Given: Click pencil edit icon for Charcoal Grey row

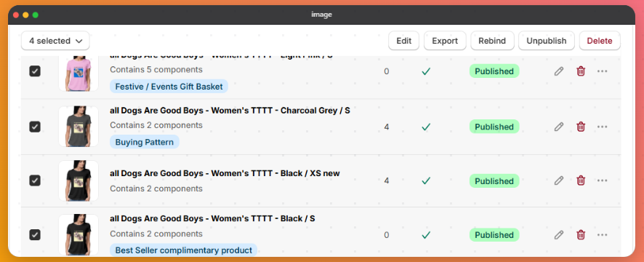Looking at the screenshot, I should coord(558,127).
